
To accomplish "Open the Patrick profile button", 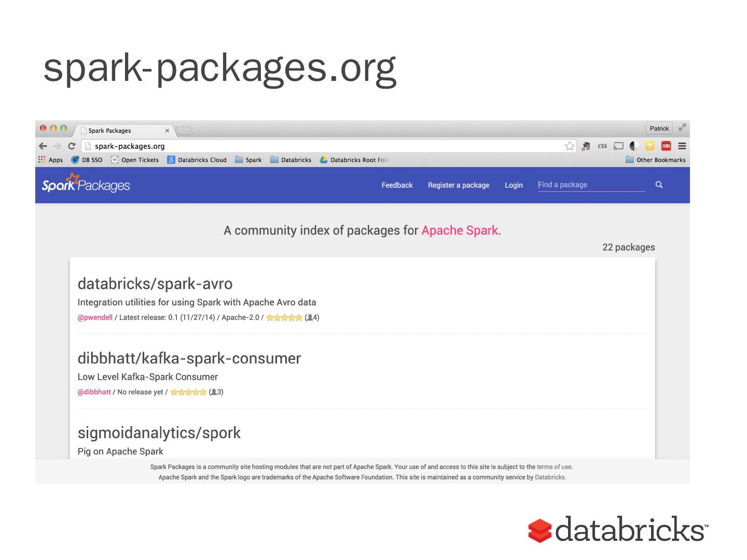I will tap(659, 129).
